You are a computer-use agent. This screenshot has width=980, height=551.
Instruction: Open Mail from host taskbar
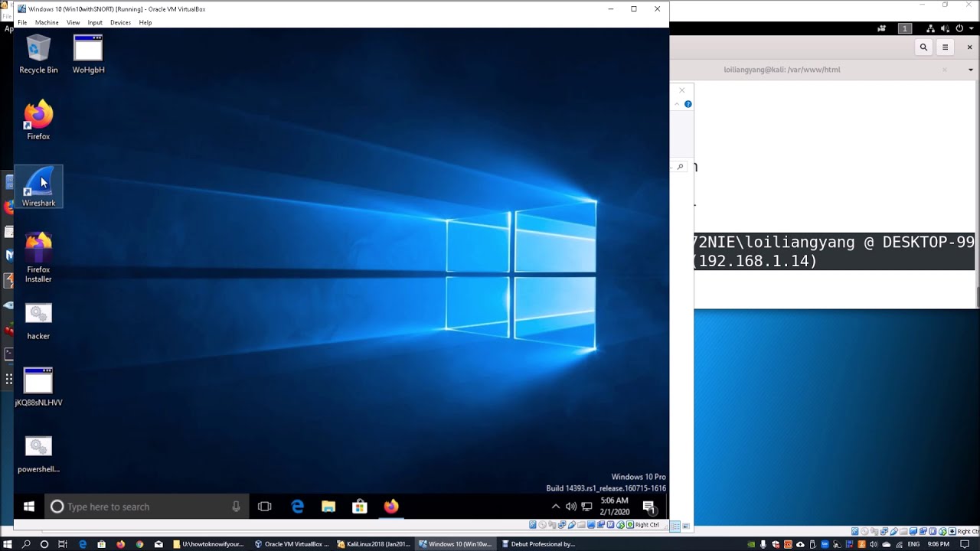pyautogui.click(x=158, y=544)
